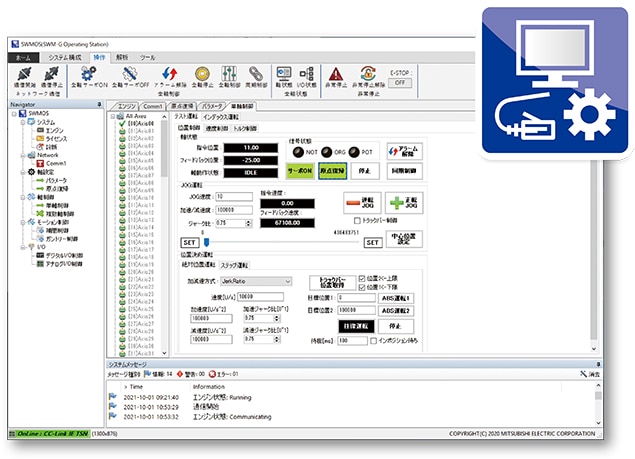
Task: Toggle the E-STOP OFF switch
Action: coord(400,83)
